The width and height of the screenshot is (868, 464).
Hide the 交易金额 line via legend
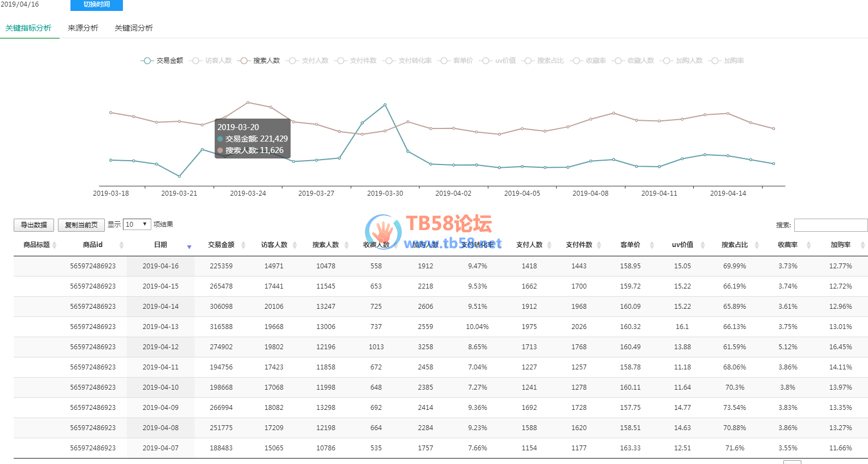[162, 61]
